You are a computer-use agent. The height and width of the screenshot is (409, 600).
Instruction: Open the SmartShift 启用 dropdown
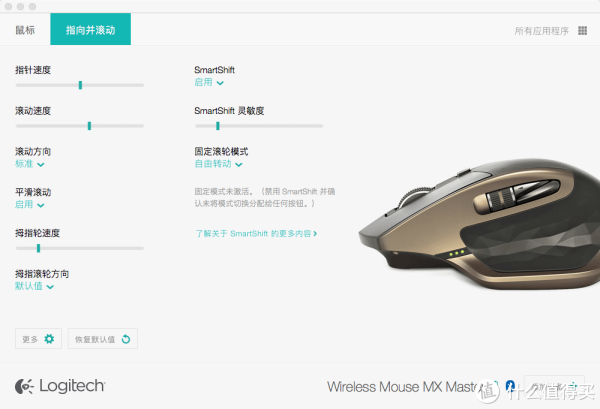[209, 82]
